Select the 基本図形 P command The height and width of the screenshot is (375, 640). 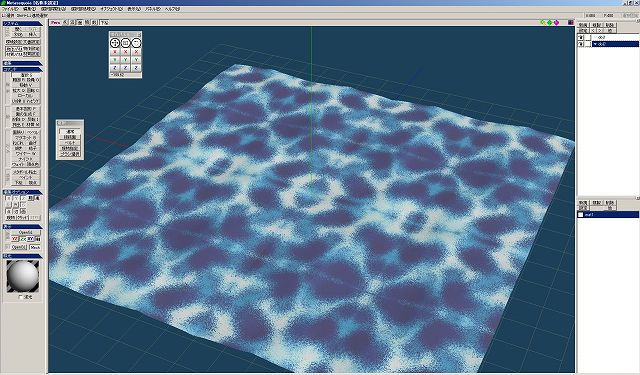click(26, 109)
